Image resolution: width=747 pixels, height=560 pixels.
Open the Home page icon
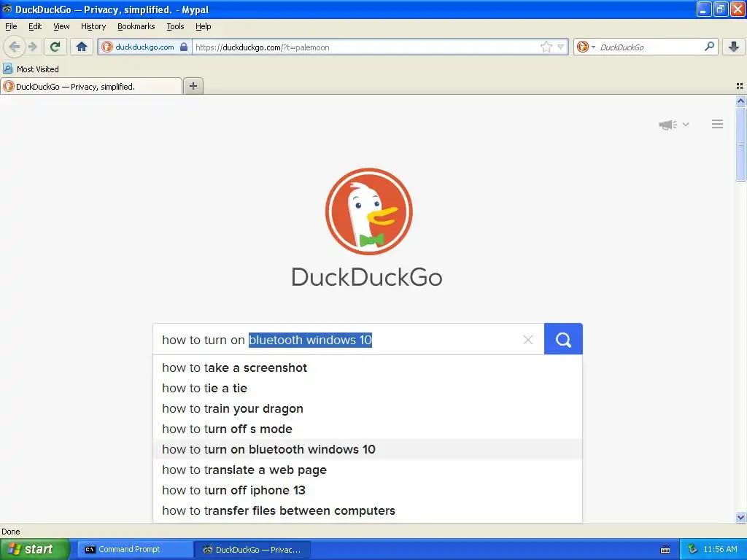(x=82, y=47)
